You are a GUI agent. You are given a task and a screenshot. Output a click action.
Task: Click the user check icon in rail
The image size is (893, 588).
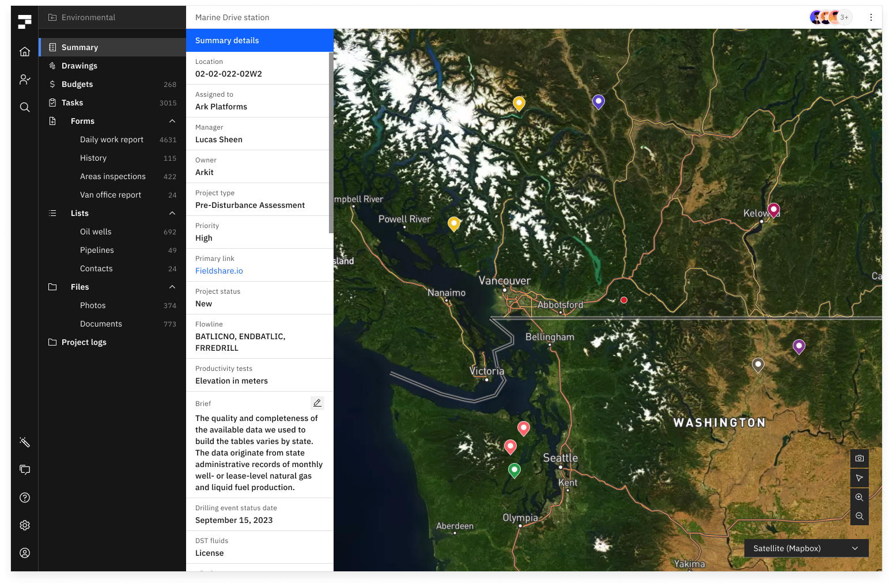pos(25,79)
